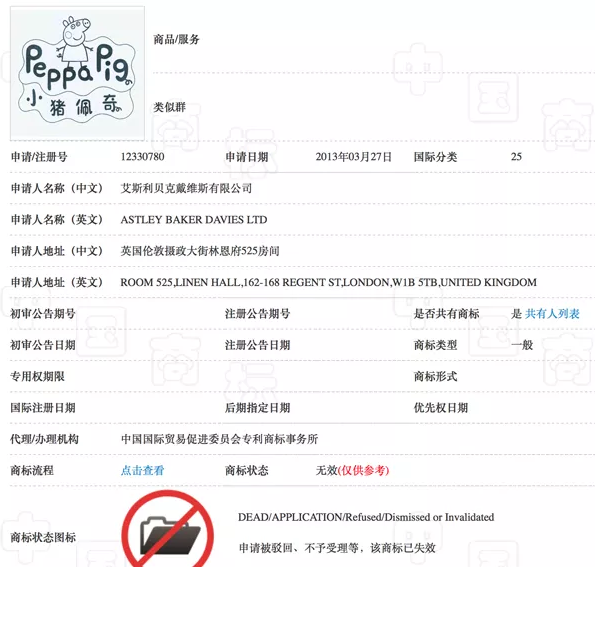Select trademark type value 一般

[x=522, y=345]
